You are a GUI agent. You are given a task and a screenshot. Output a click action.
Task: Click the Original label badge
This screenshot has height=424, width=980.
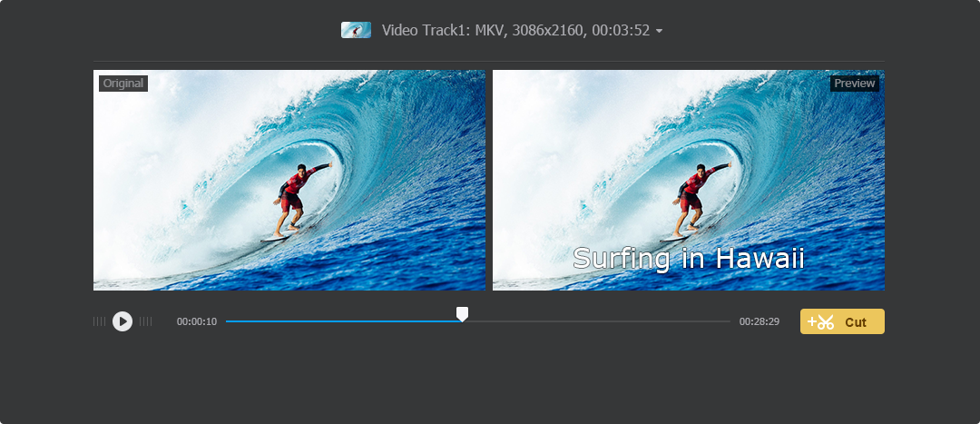pyautogui.click(x=123, y=84)
